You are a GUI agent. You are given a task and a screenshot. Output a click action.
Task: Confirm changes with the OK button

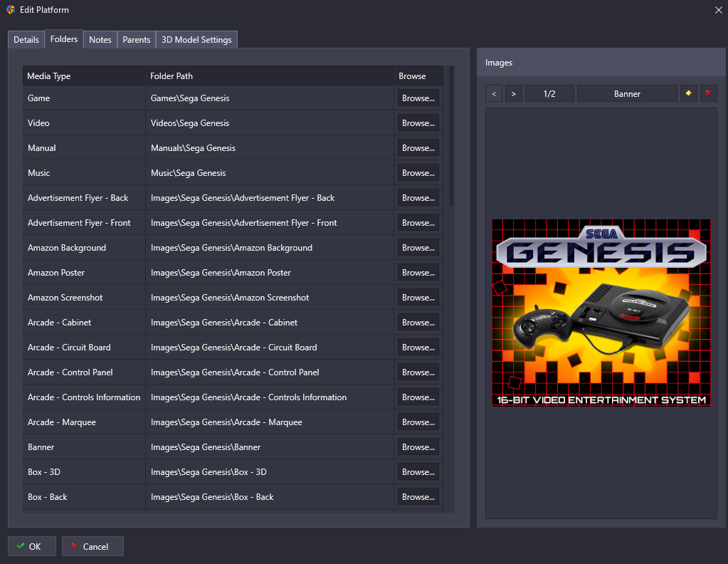32,546
